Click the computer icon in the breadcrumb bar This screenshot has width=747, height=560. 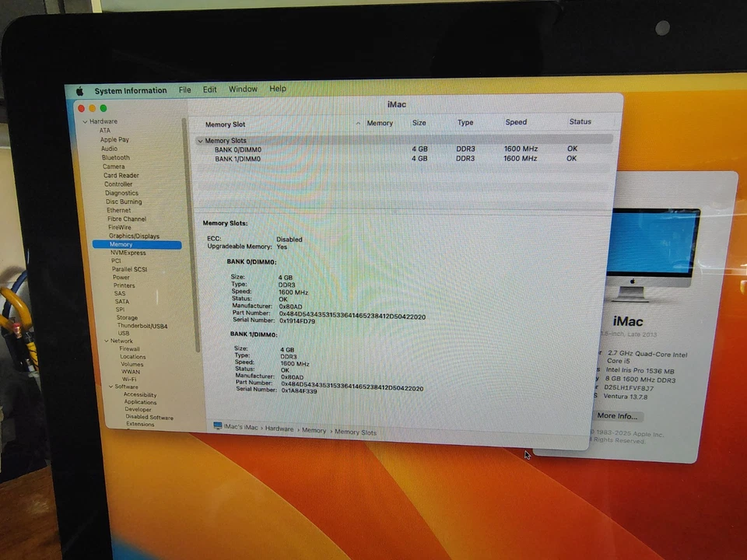click(218, 430)
